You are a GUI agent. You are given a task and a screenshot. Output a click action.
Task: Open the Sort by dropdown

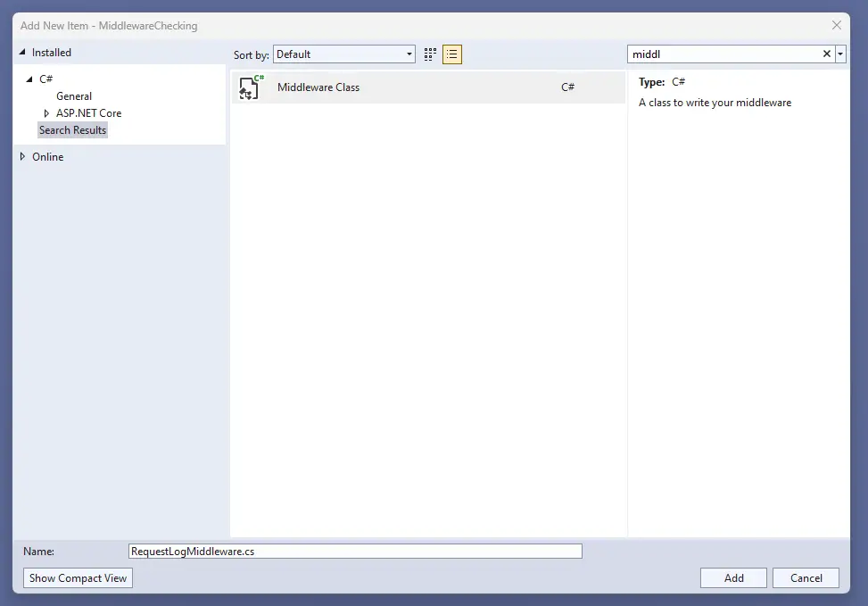click(409, 54)
